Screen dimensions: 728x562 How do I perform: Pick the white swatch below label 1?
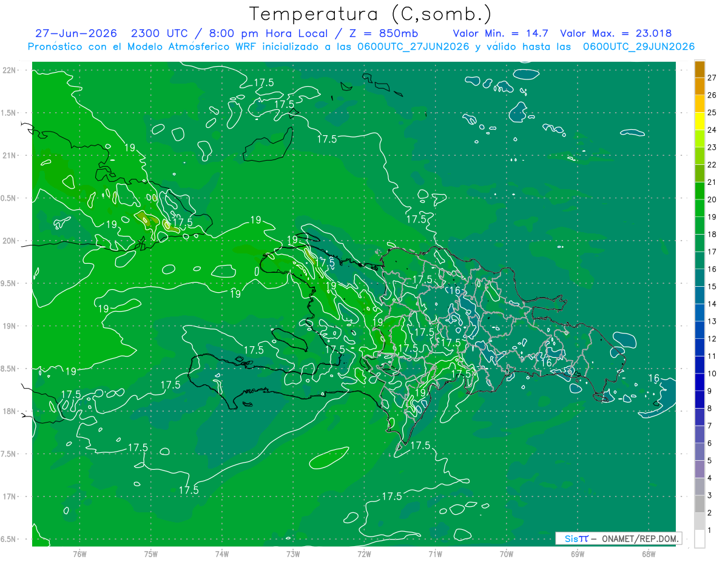699,539
